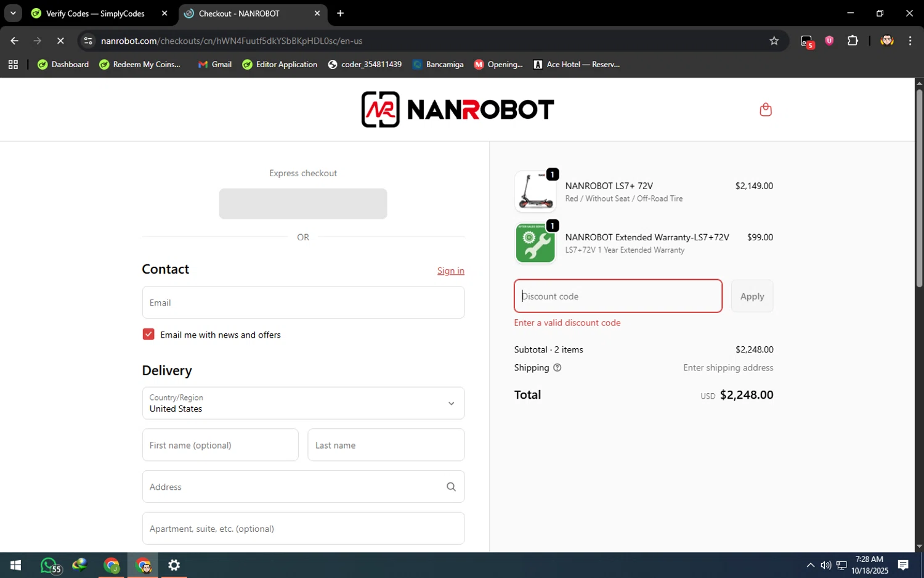
Task: Close the Checkout - NANROBOT tab
Action: pos(317,13)
